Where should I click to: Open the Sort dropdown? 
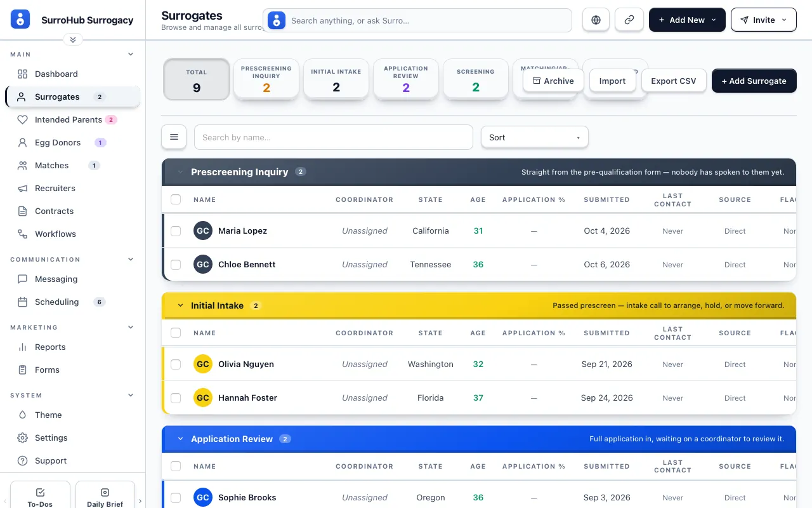[x=535, y=137]
